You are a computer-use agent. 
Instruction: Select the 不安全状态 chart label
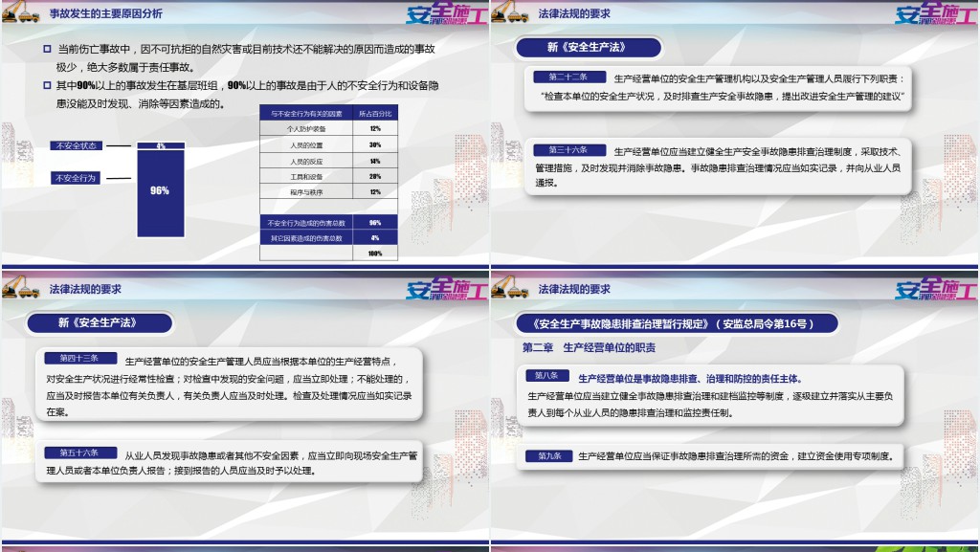(77, 146)
